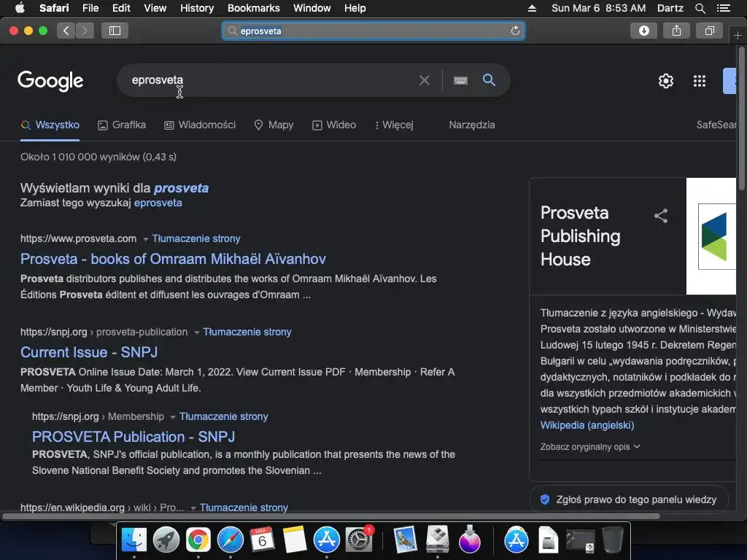Click the corrected prosveta suggestion link
The image size is (747, 560).
pyautogui.click(x=181, y=188)
